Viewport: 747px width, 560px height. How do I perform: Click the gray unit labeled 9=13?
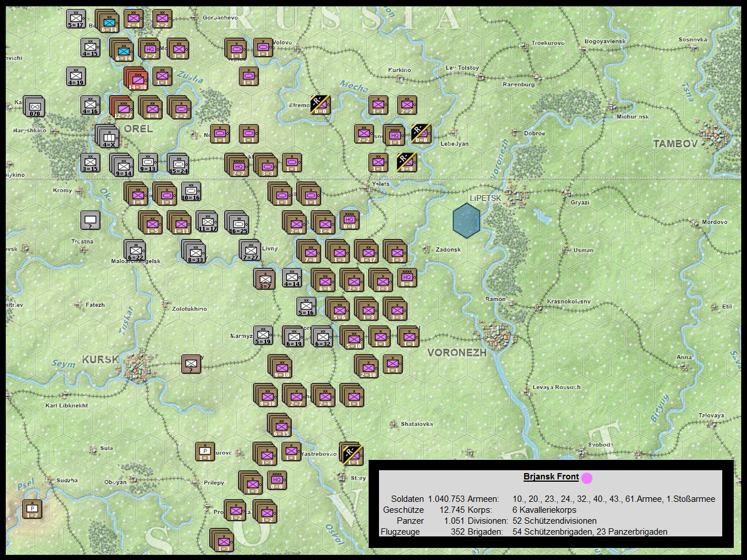[x=148, y=163]
